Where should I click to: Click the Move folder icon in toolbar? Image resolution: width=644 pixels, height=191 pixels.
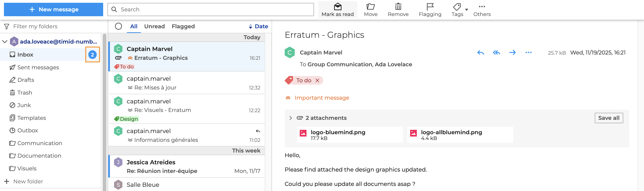coord(370,7)
